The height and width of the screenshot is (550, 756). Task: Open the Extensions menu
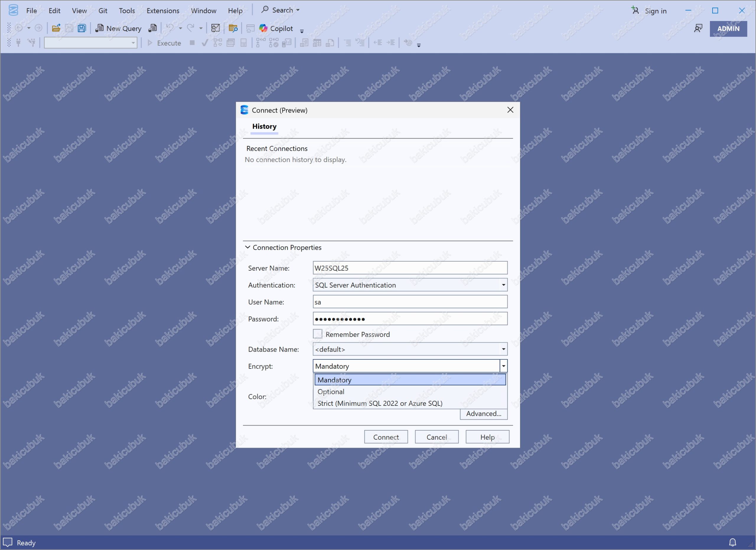pyautogui.click(x=163, y=11)
